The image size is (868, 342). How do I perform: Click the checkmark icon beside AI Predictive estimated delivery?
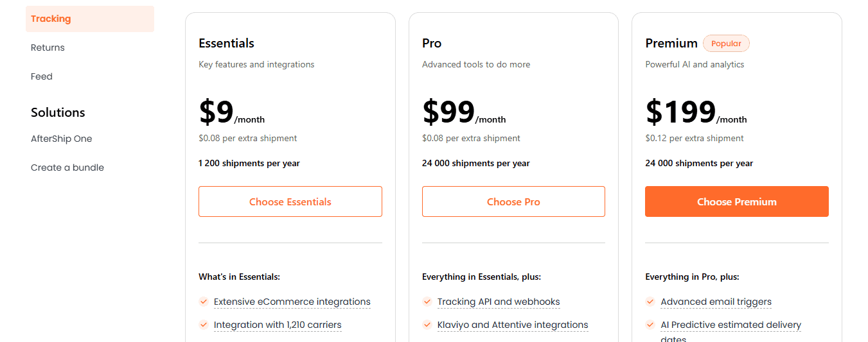point(650,325)
